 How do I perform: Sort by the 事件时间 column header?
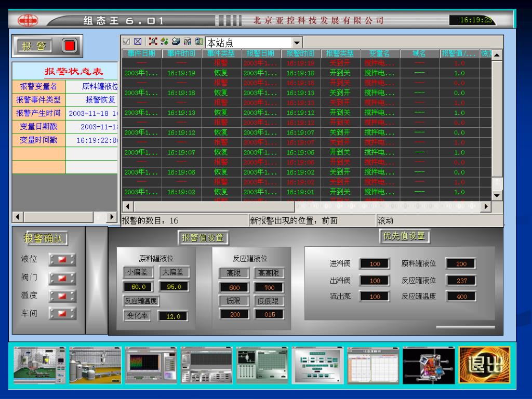click(x=181, y=54)
